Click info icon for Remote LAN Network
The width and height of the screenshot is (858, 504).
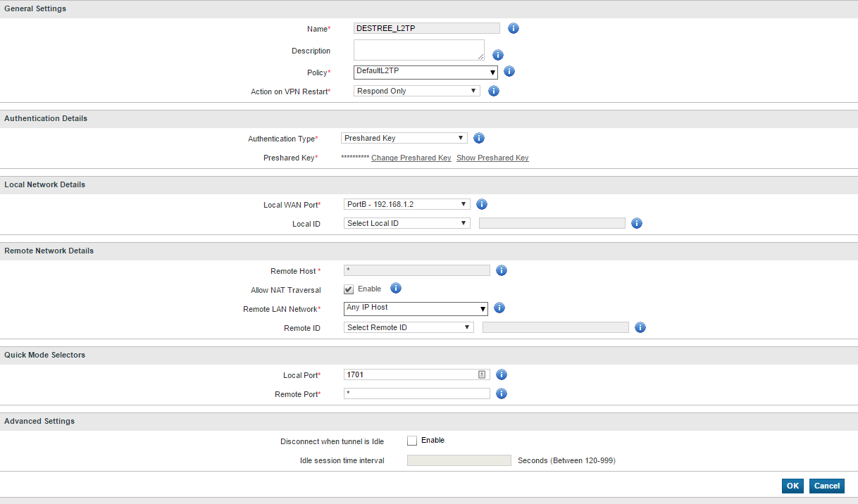(x=499, y=308)
